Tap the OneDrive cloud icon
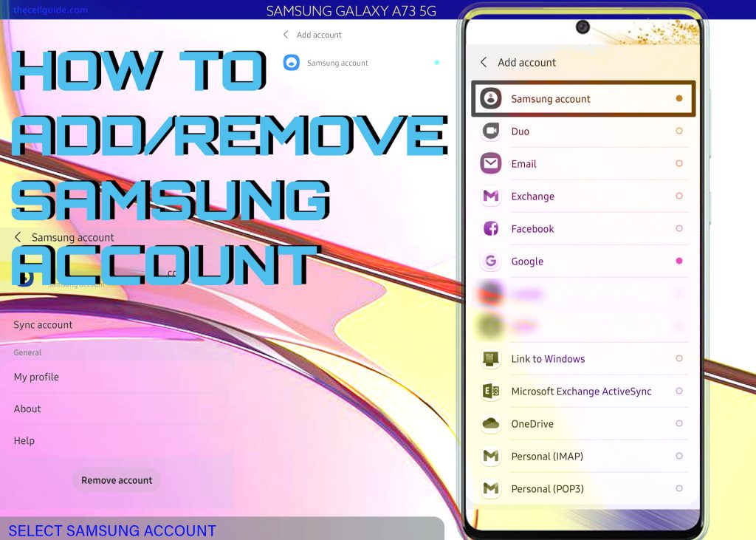The image size is (756, 540). click(491, 424)
